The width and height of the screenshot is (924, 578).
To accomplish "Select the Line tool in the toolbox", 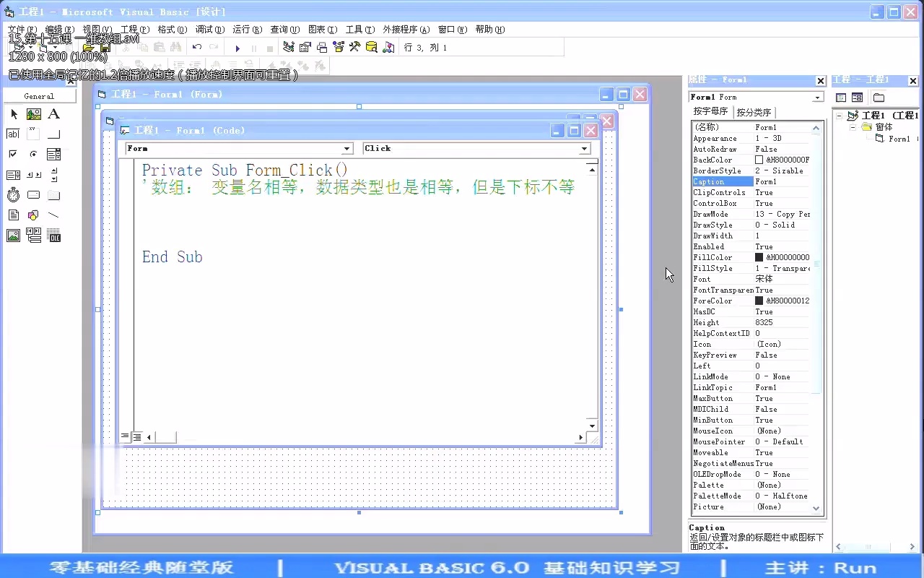I will pos(54,215).
